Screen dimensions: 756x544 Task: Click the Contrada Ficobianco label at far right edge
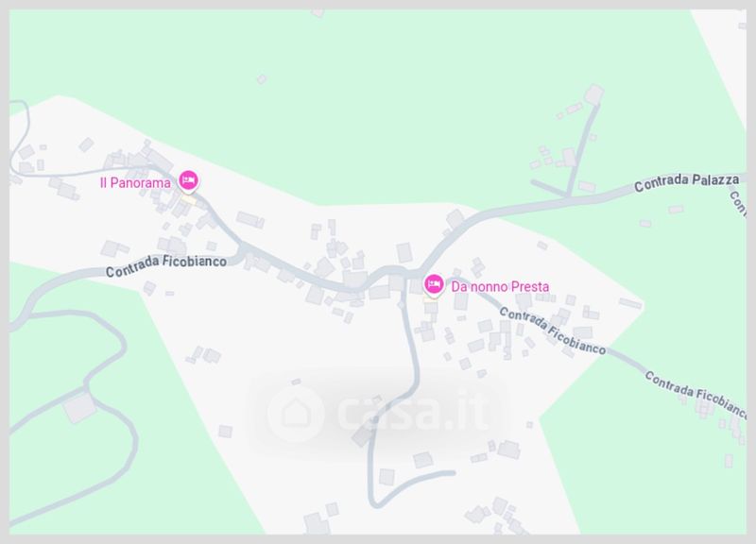[x=696, y=394]
